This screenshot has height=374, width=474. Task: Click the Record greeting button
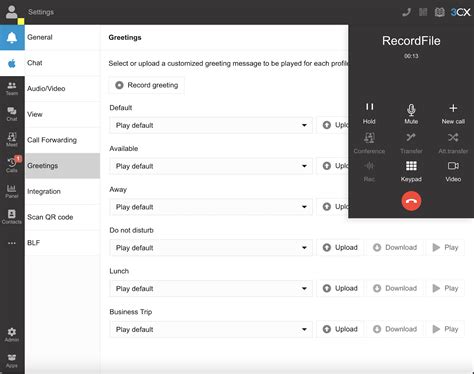tap(147, 85)
